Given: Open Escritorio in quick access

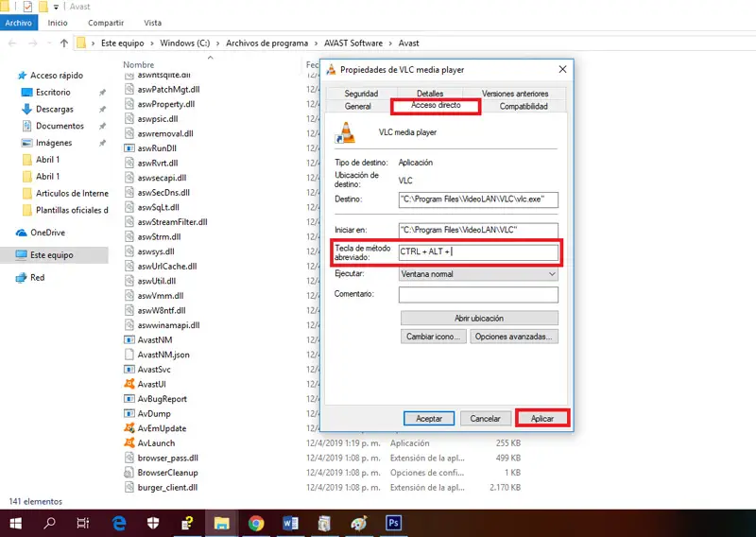Looking at the screenshot, I should coord(53,92).
